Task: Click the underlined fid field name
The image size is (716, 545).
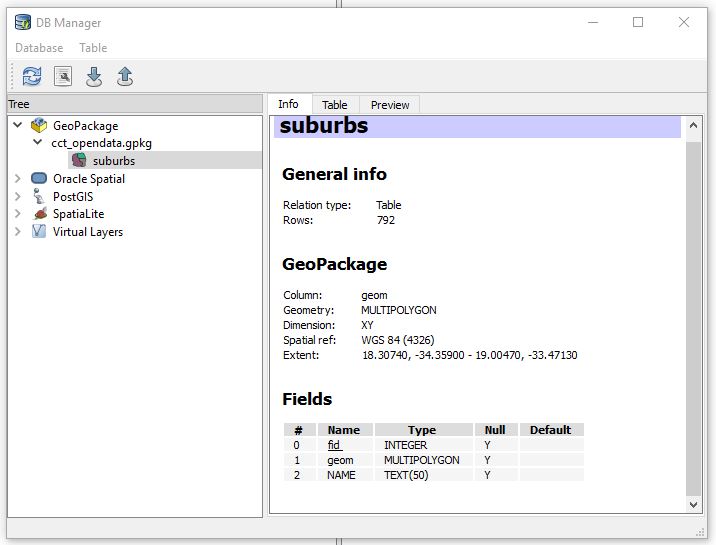Action: tap(334, 445)
